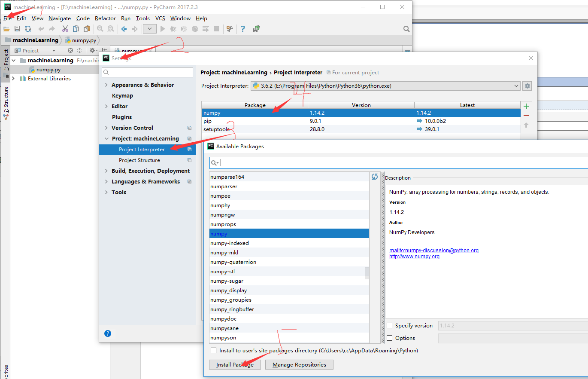Collapse the Project: machineLearning settings node
The height and width of the screenshot is (379, 588).
(106, 139)
